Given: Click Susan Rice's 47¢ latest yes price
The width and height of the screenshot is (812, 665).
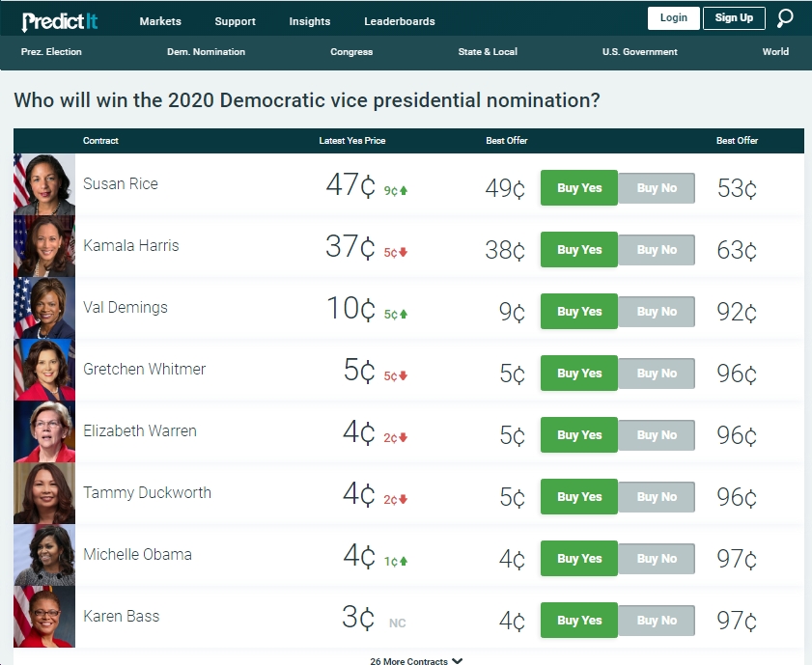Looking at the screenshot, I should (x=350, y=184).
